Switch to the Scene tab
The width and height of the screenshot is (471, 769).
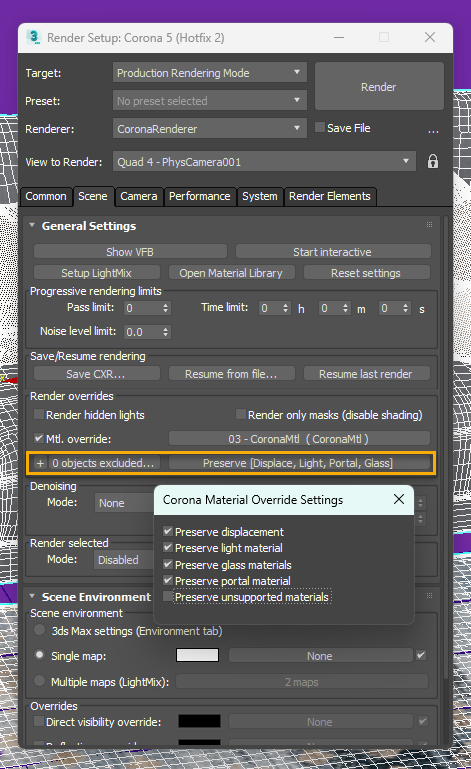pyautogui.click(x=93, y=196)
